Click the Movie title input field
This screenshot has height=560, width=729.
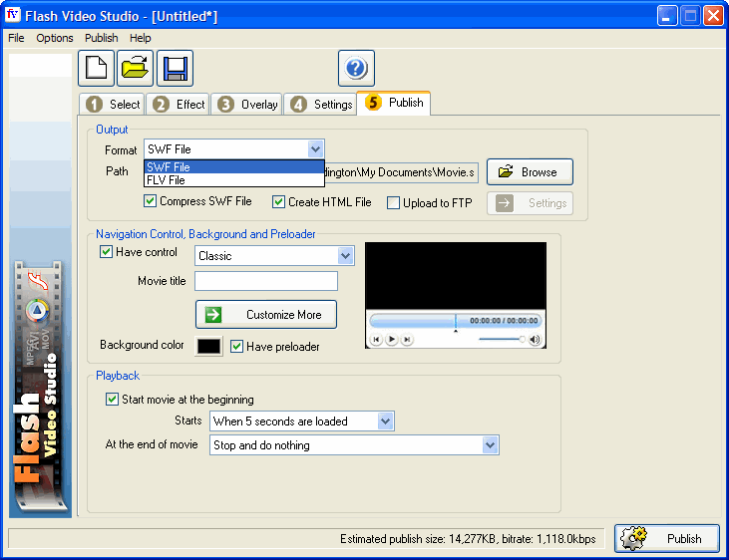coord(266,281)
